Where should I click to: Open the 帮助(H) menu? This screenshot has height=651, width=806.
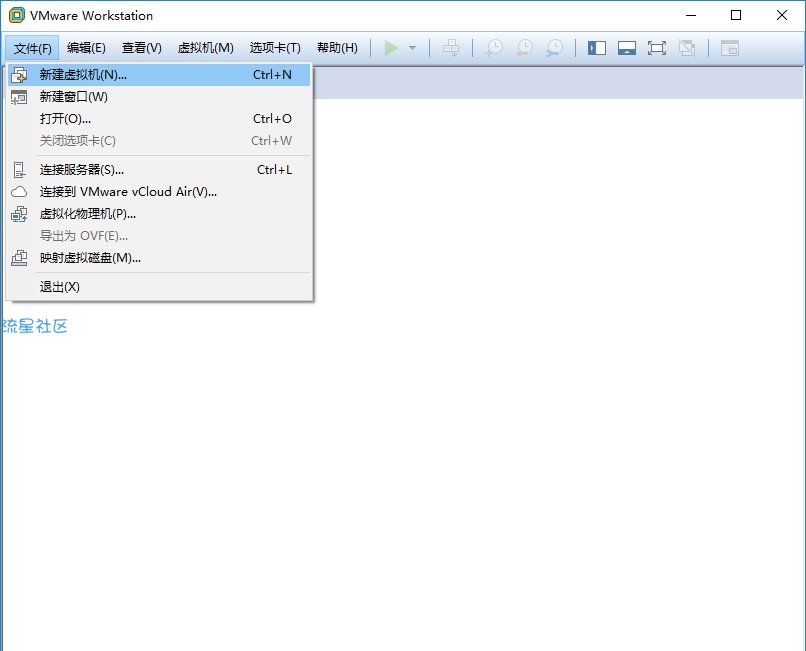click(337, 48)
